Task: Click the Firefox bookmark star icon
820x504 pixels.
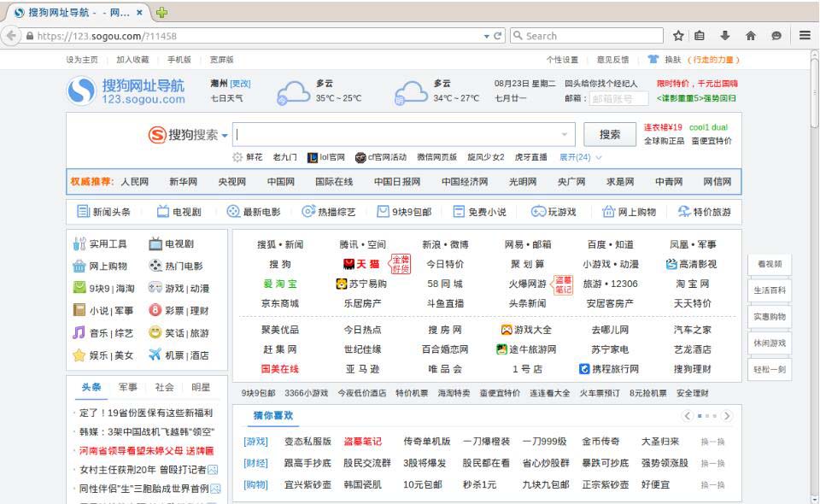Action: (678, 36)
